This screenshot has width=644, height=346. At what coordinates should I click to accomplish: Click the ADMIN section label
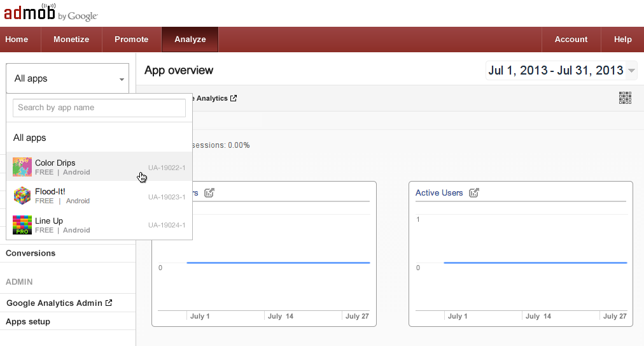pyautogui.click(x=19, y=282)
